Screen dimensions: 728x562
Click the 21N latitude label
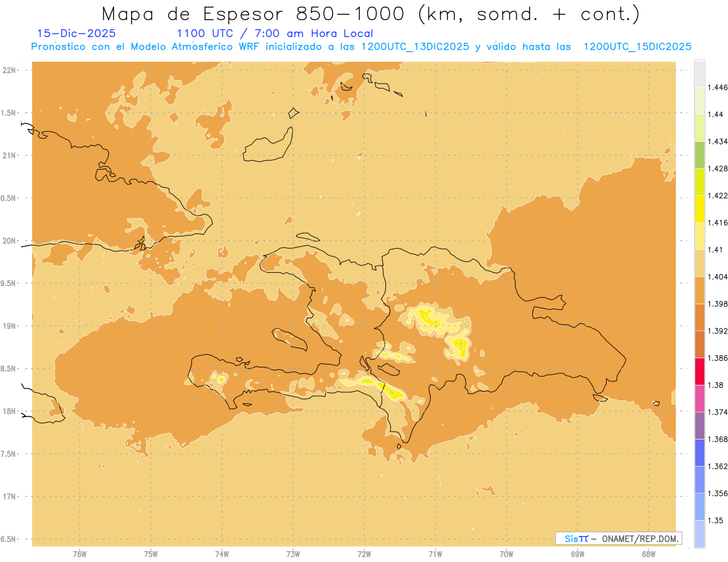click(8, 156)
